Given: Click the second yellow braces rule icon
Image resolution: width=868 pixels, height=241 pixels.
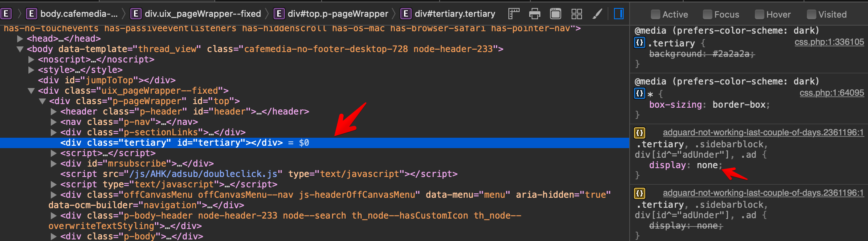Looking at the screenshot, I should click(x=640, y=193).
